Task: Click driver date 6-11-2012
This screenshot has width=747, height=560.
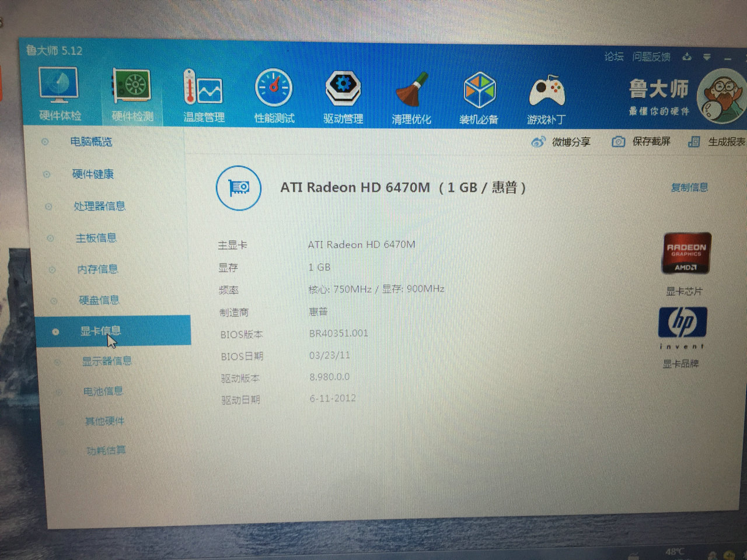Action: (x=333, y=398)
